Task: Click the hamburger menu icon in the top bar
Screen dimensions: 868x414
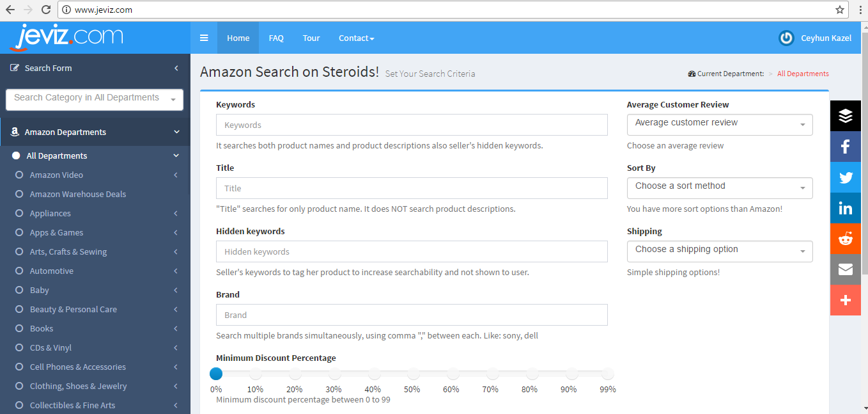Action: [204, 38]
